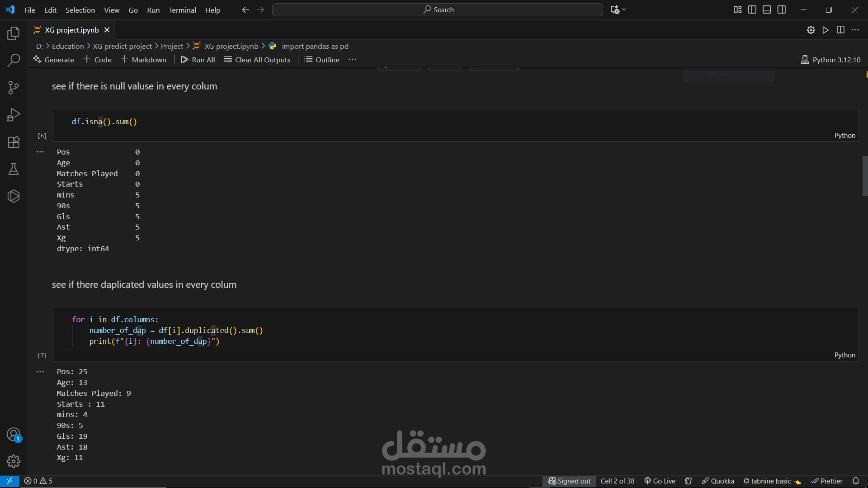Open more notebook toolbar actions ellipsis
The height and width of the screenshot is (488, 868).
click(353, 60)
